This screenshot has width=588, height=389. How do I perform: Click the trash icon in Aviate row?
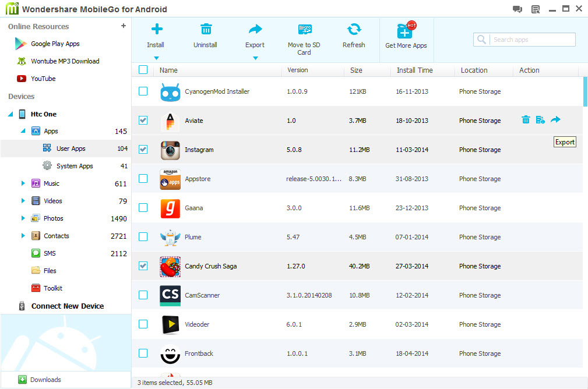coord(526,119)
